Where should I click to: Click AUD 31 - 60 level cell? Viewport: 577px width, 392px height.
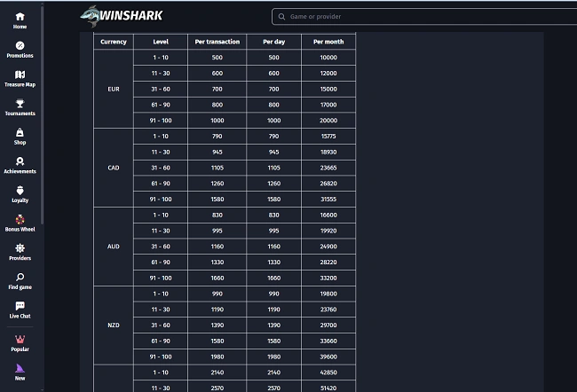point(161,247)
